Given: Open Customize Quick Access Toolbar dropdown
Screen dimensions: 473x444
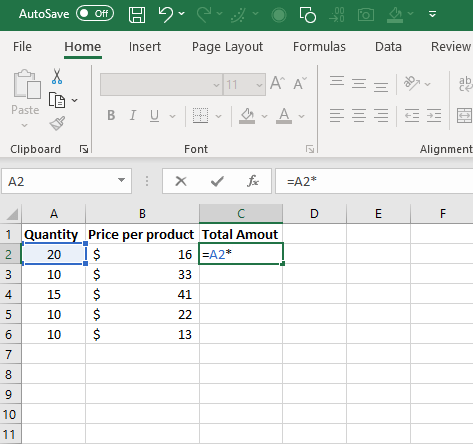Looking at the screenshot, I should [432, 14].
